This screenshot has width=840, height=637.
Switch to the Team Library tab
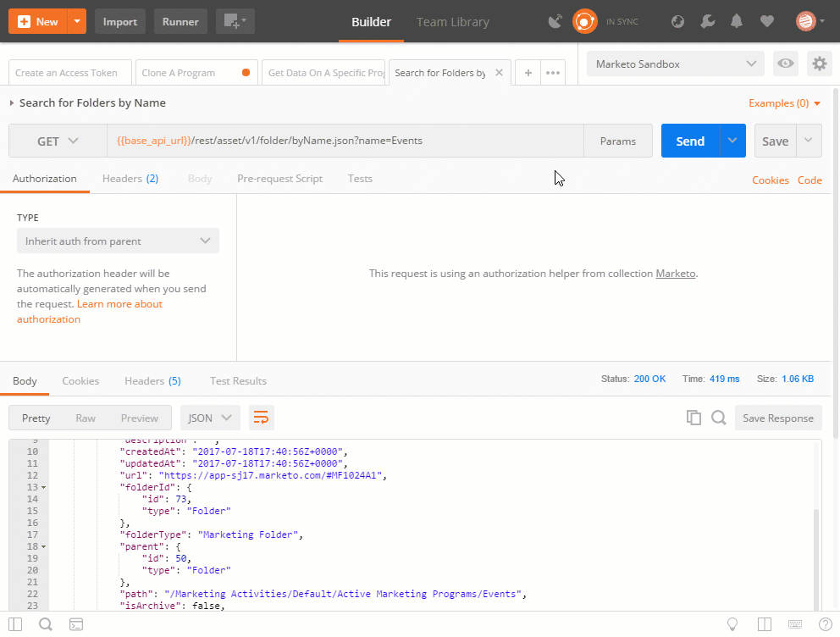pyautogui.click(x=452, y=21)
